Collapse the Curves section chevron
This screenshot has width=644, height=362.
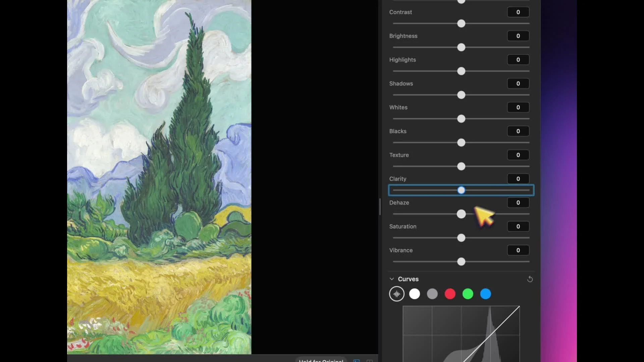pos(391,279)
